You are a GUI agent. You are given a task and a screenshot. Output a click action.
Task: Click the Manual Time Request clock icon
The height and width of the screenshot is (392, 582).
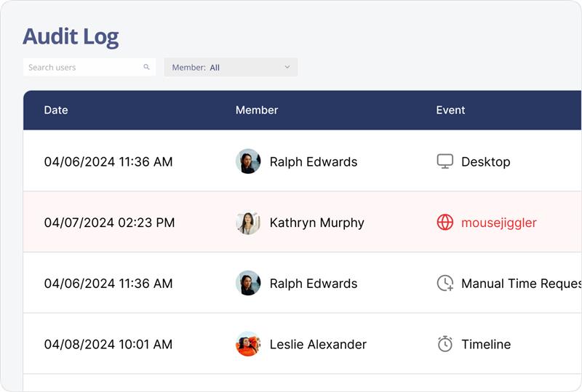tap(445, 284)
